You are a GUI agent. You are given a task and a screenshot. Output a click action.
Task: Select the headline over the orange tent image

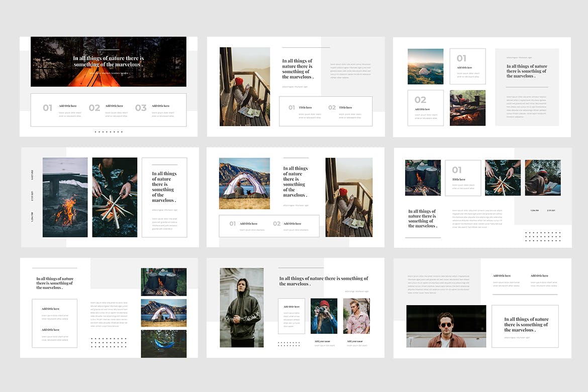tap(108, 61)
